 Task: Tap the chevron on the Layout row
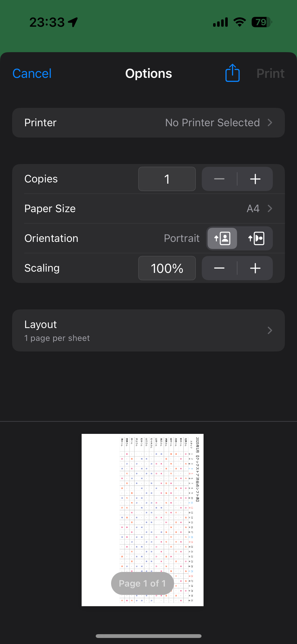pyautogui.click(x=270, y=330)
